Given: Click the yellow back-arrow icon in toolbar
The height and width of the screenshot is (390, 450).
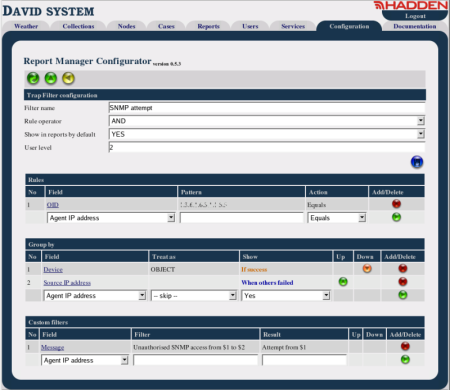Looking at the screenshot, I should [x=68, y=78].
